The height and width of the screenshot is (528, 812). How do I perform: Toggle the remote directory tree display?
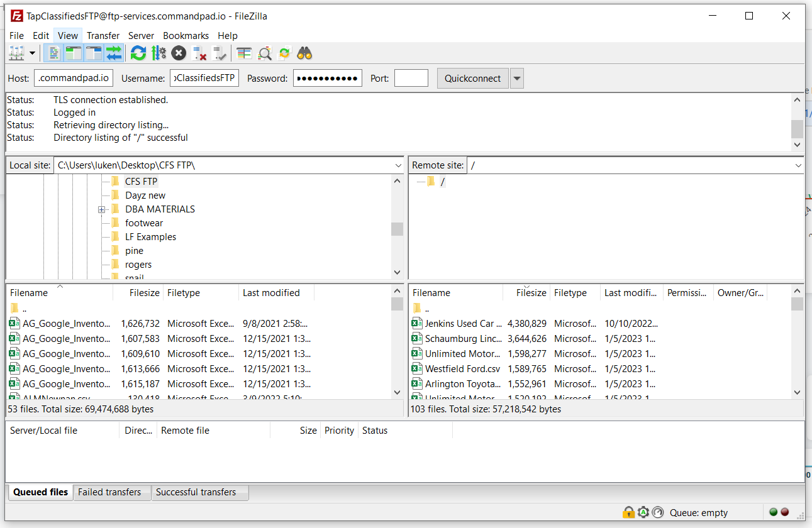tap(94, 53)
